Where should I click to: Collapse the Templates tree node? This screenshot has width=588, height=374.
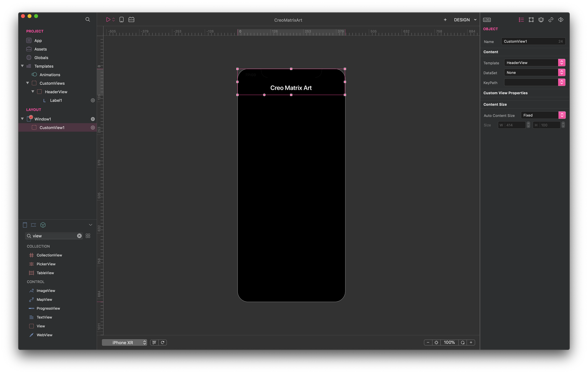click(22, 66)
